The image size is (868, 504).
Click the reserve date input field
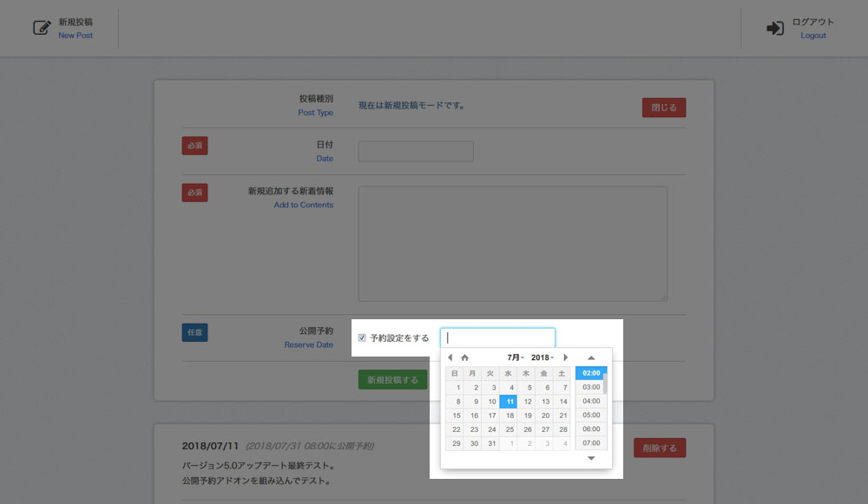(497, 337)
